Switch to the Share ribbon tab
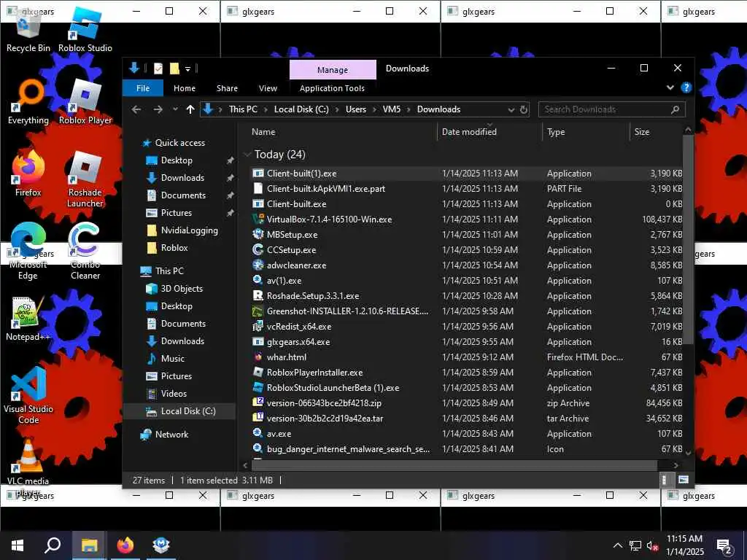 [227, 88]
